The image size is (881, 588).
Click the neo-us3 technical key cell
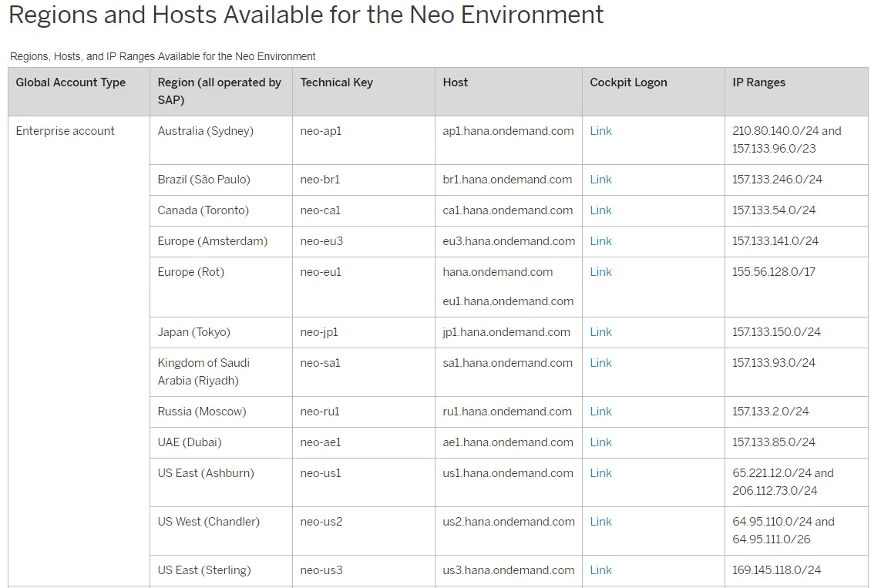click(321, 570)
